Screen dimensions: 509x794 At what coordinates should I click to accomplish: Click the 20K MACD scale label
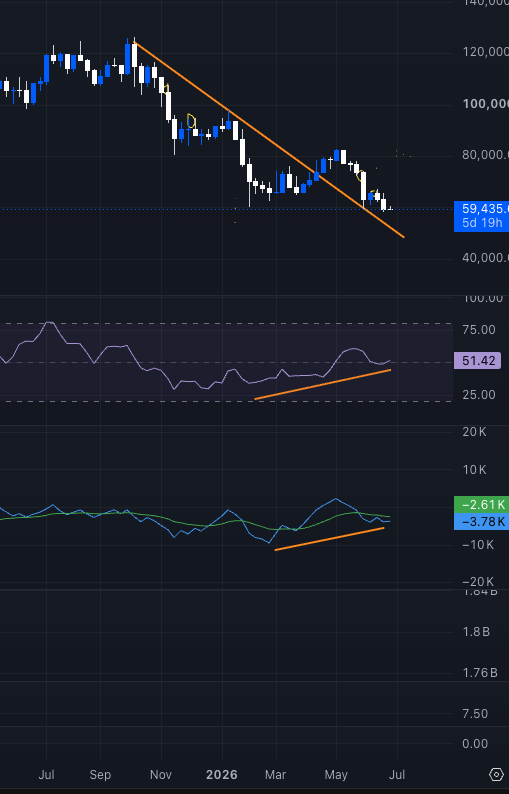(474, 432)
